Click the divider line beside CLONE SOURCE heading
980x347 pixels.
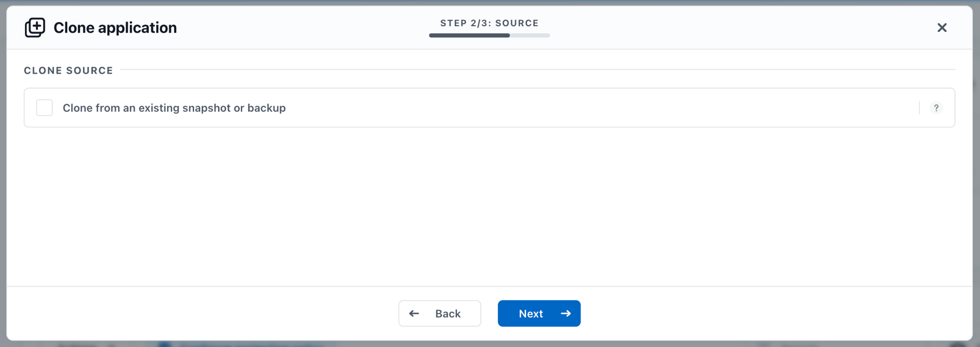coord(537,70)
